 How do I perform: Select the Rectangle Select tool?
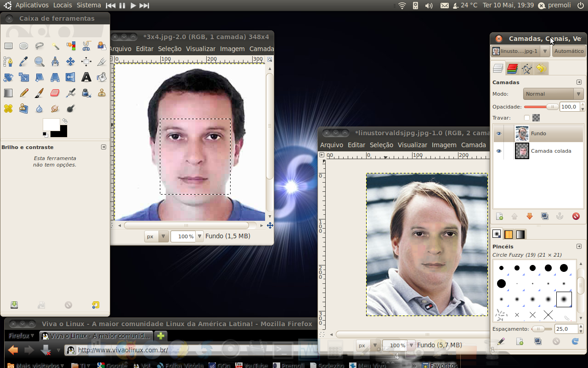[x=8, y=46]
